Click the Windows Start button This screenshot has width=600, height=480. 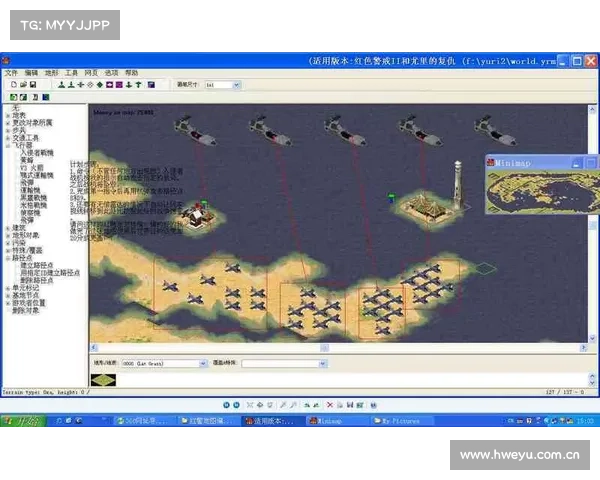[x=23, y=421]
